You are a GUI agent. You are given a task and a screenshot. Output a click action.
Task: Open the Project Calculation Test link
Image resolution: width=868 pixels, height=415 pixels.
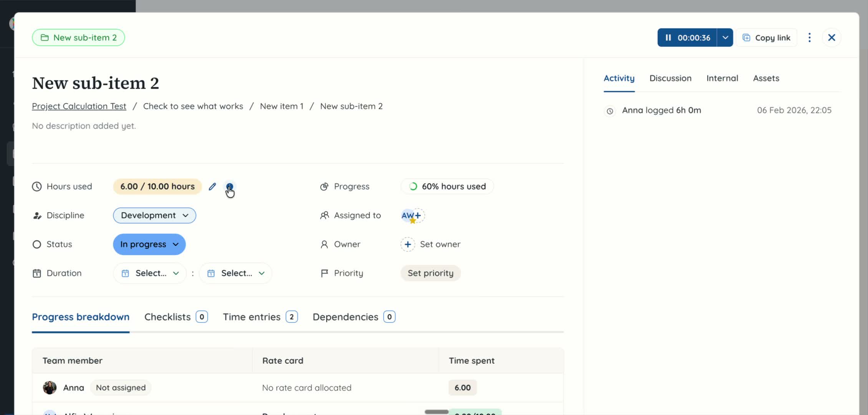point(79,106)
